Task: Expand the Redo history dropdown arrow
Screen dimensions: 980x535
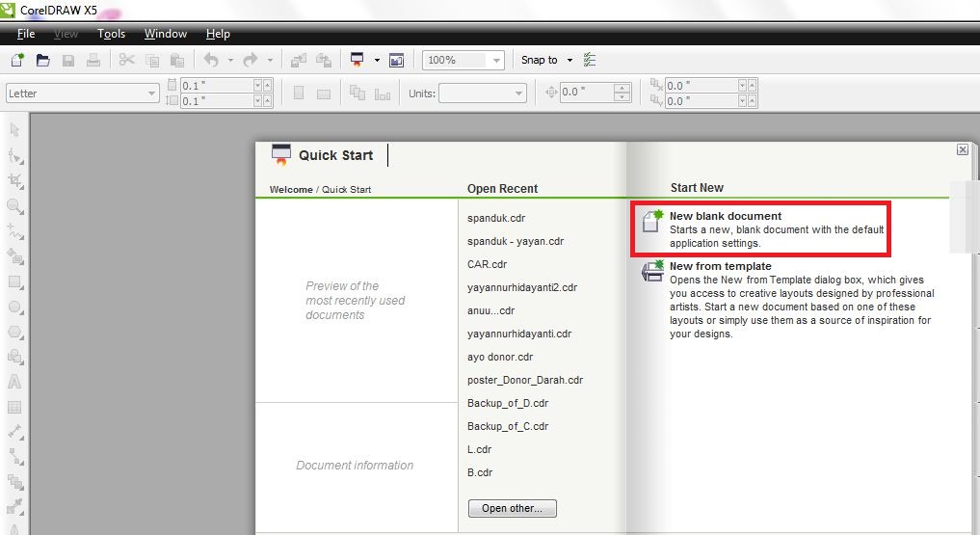Action: click(270, 60)
